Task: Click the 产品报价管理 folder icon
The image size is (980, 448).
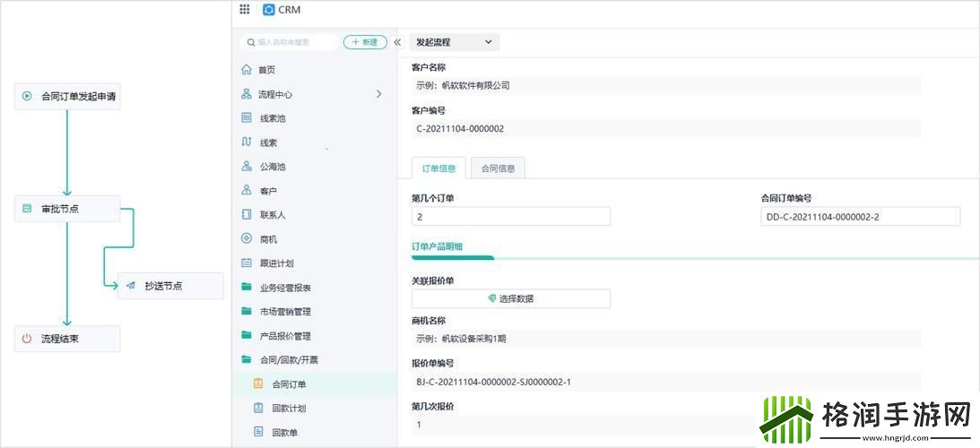Action: point(247,335)
